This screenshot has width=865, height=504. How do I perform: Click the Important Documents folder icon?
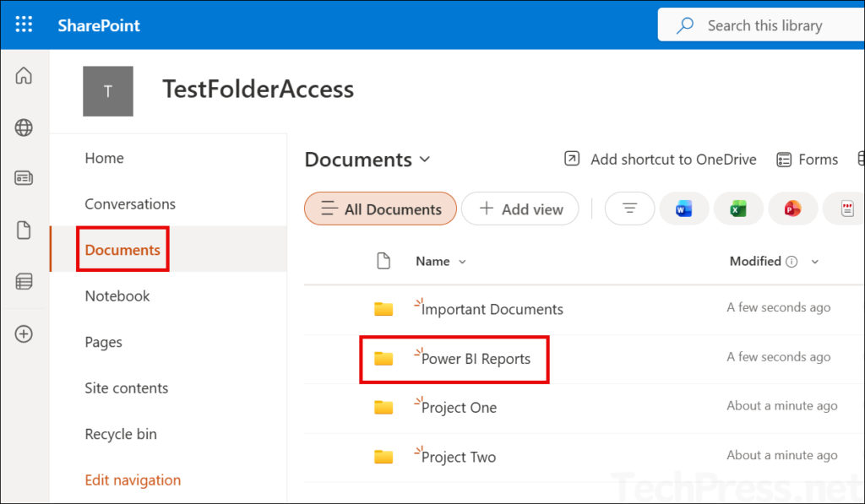coord(384,309)
